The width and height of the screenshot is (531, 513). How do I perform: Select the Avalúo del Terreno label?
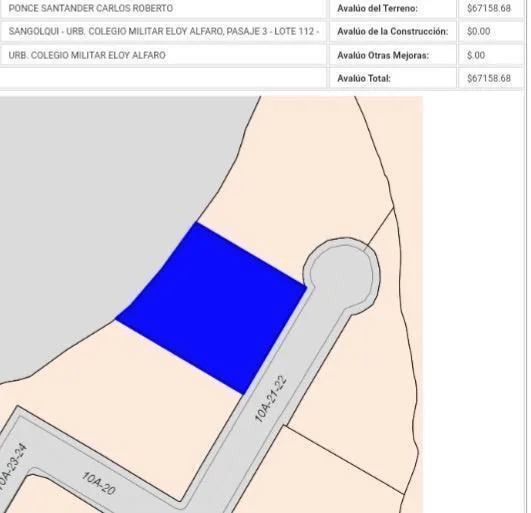point(377,8)
